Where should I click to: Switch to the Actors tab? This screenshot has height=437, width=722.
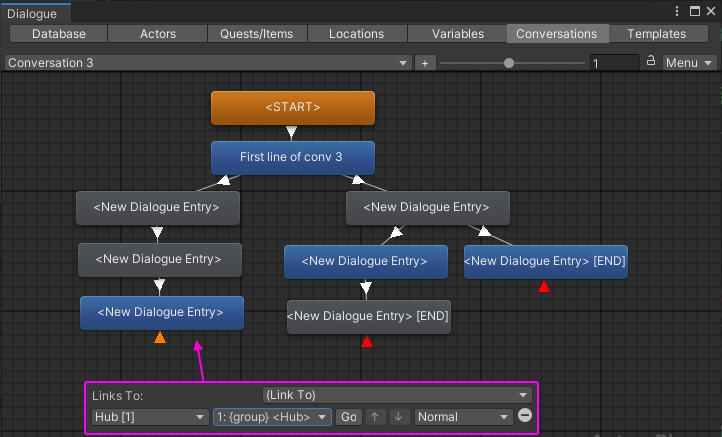click(x=157, y=34)
